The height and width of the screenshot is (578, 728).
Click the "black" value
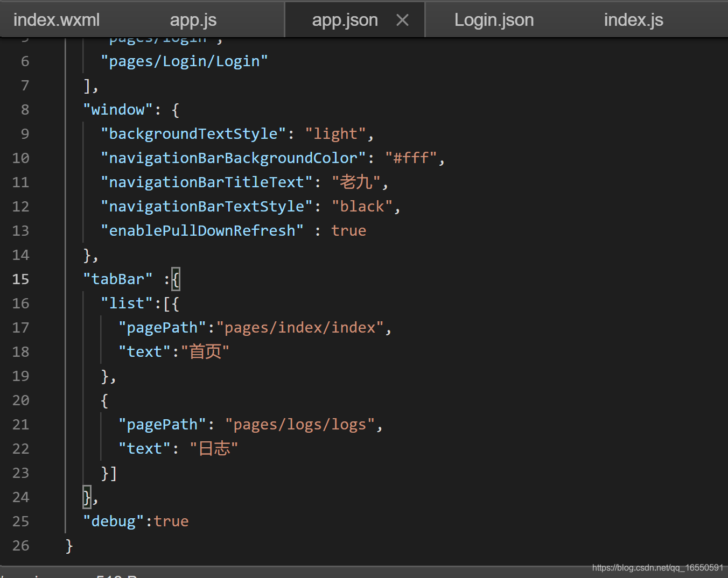pyautogui.click(x=362, y=207)
